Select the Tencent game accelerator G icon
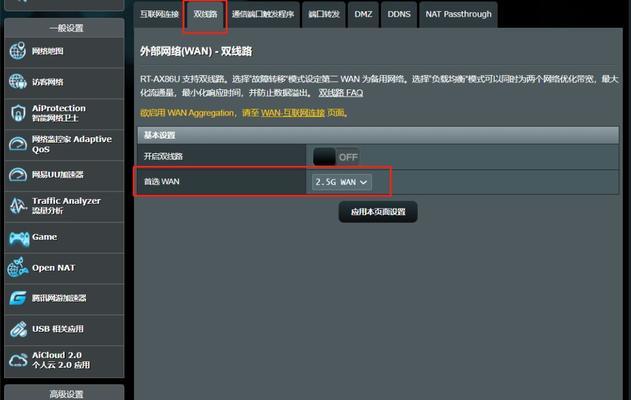Screen dimensions: 631x400 (18, 298)
